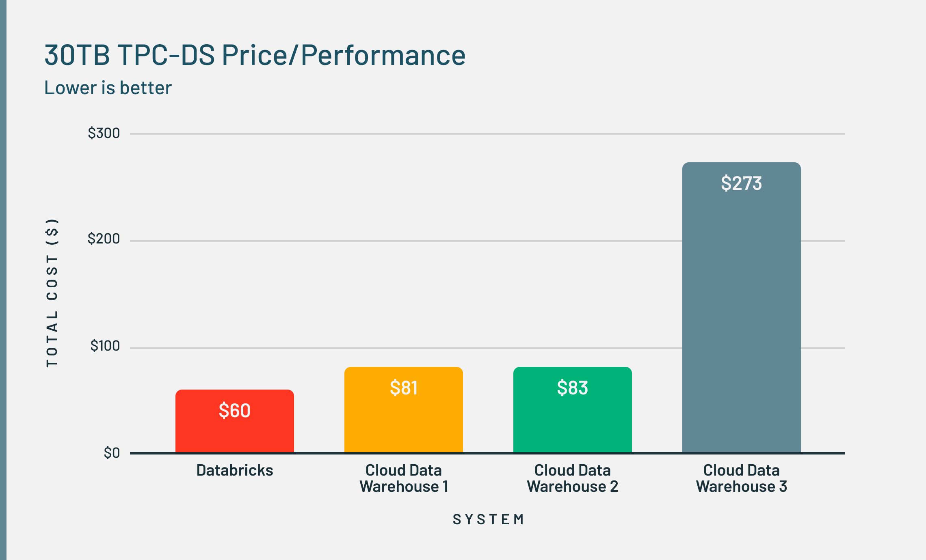Click the TOTAL COST ($) vertical axis title
This screenshot has width=926, height=560.
click(52, 293)
